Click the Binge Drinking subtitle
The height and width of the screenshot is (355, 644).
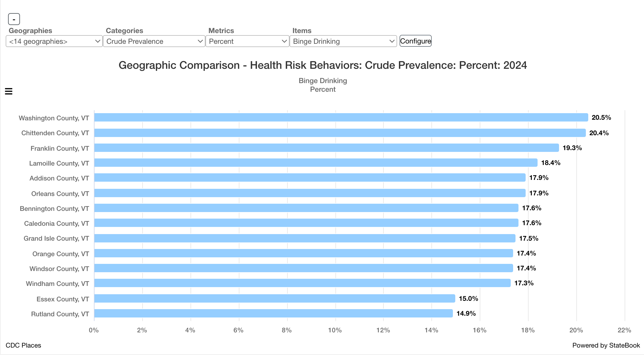point(323,81)
